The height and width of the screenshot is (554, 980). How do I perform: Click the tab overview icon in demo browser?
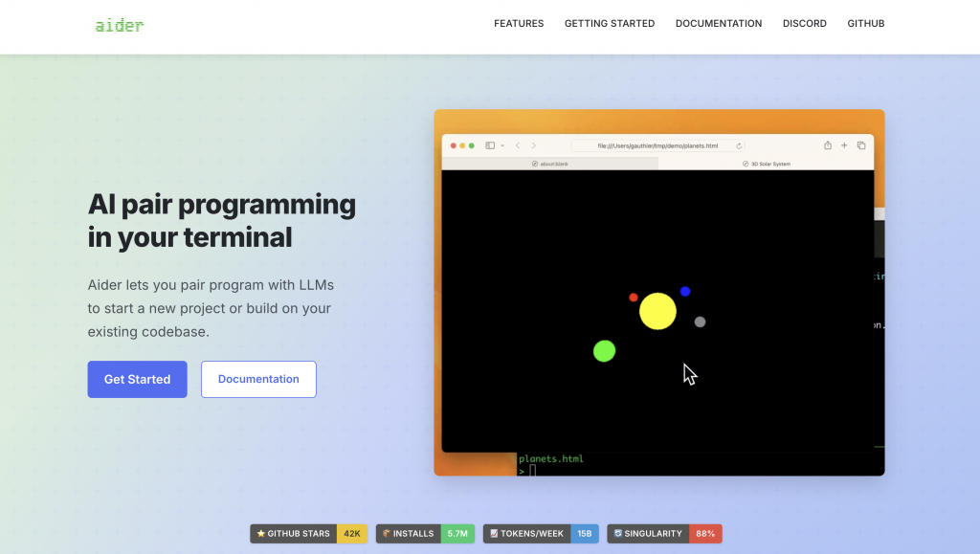[861, 145]
